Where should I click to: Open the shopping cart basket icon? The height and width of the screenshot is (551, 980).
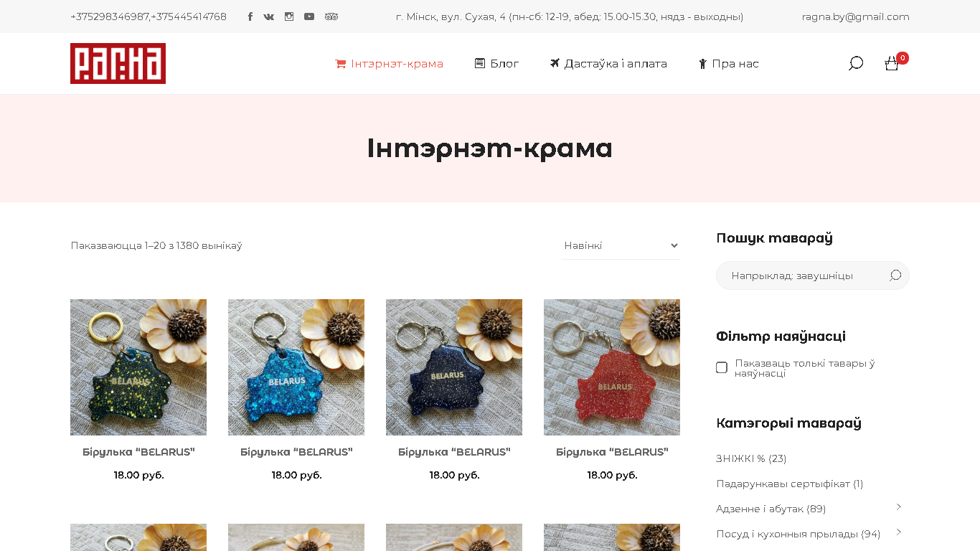click(892, 63)
